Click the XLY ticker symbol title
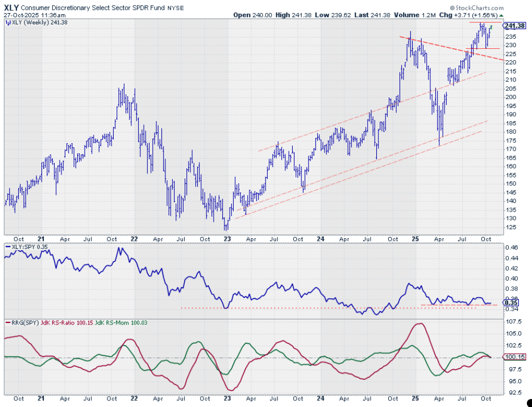 [x=13, y=6]
